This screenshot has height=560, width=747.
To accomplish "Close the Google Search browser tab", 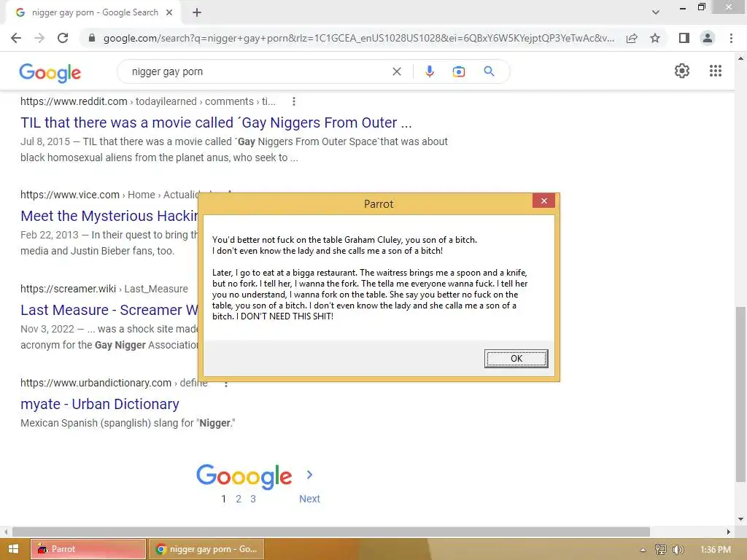I will tap(169, 12).
